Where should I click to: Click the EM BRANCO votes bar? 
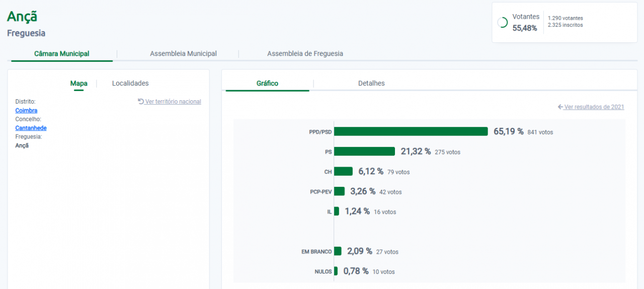click(x=338, y=251)
